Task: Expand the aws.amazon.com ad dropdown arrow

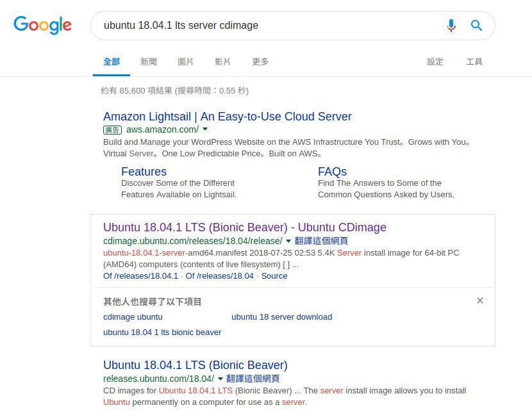Action: coord(205,129)
